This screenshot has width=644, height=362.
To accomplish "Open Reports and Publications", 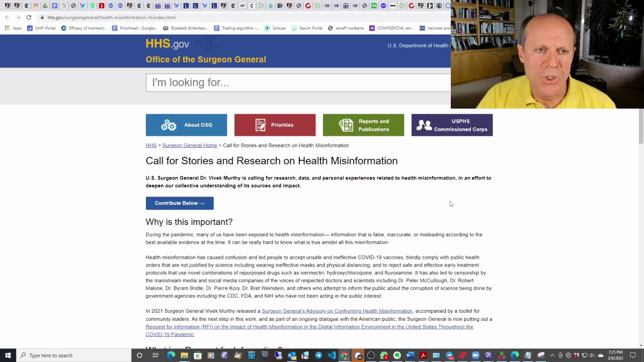I will (x=363, y=125).
